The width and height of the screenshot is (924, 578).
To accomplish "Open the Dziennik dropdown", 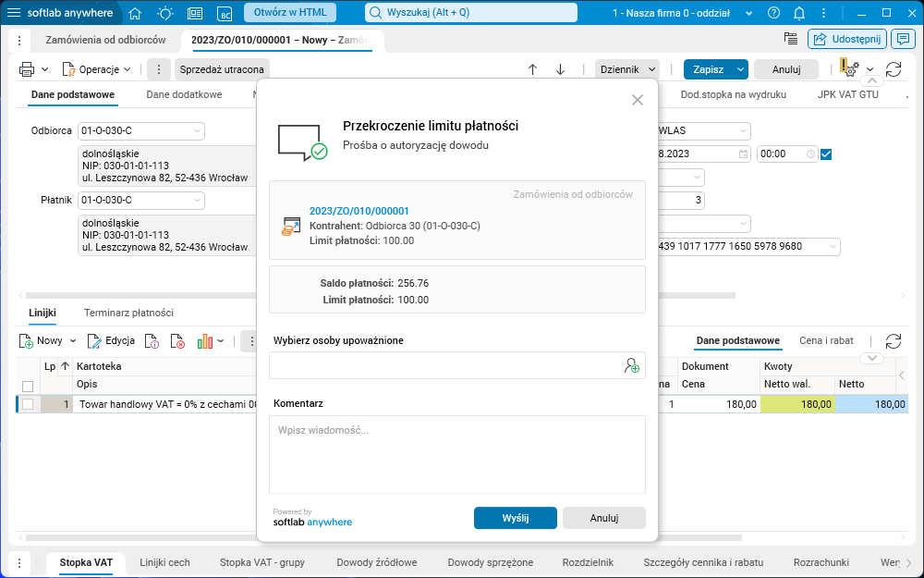I will coord(627,69).
